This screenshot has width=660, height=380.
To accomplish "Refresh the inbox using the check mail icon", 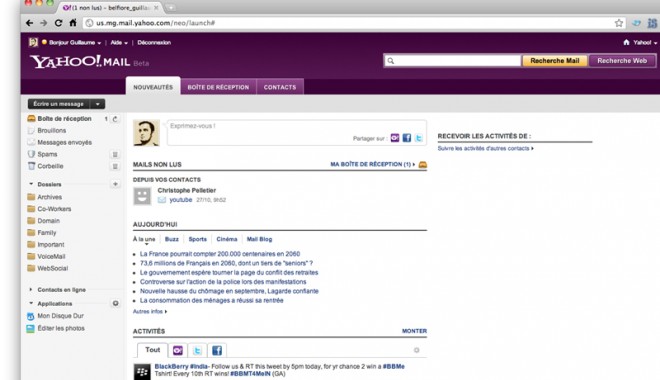I will (115, 119).
